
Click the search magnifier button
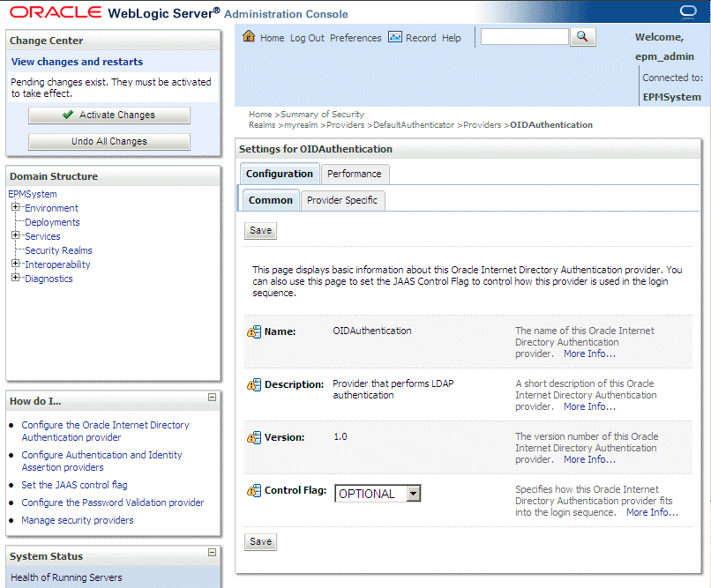coord(583,37)
